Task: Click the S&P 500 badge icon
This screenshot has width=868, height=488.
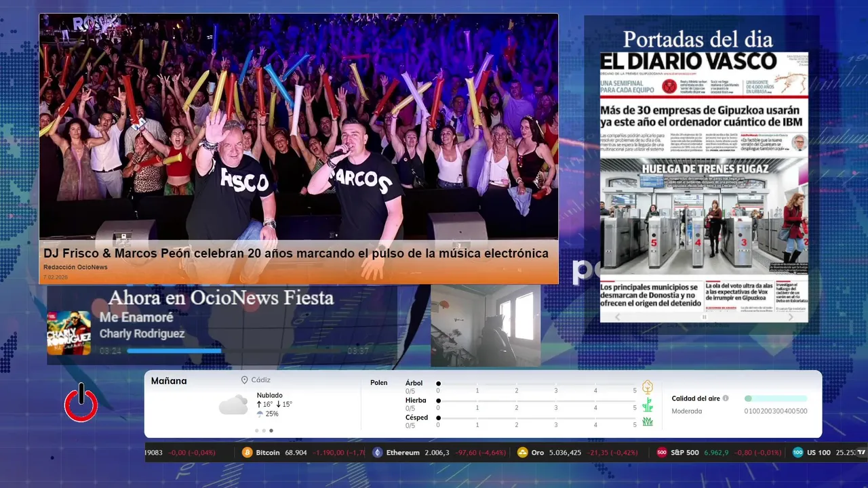Action: (x=662, y=452)
